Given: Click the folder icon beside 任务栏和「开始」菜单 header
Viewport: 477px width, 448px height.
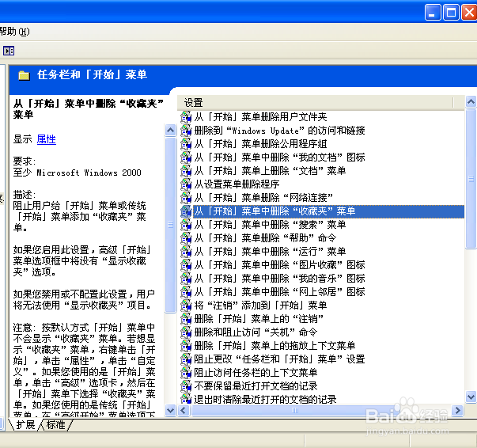Looking at the screenshot, I should (x=24, y=75).
